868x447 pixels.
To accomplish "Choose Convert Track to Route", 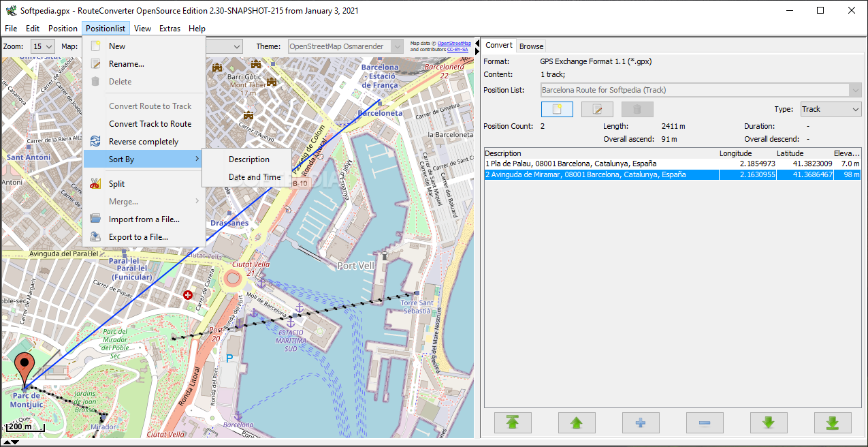I will coord(150,124).
